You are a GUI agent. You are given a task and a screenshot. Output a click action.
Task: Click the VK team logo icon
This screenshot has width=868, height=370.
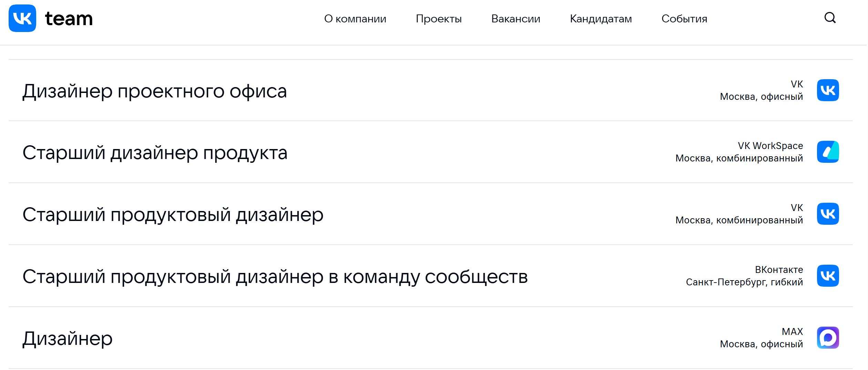(22, 18)
